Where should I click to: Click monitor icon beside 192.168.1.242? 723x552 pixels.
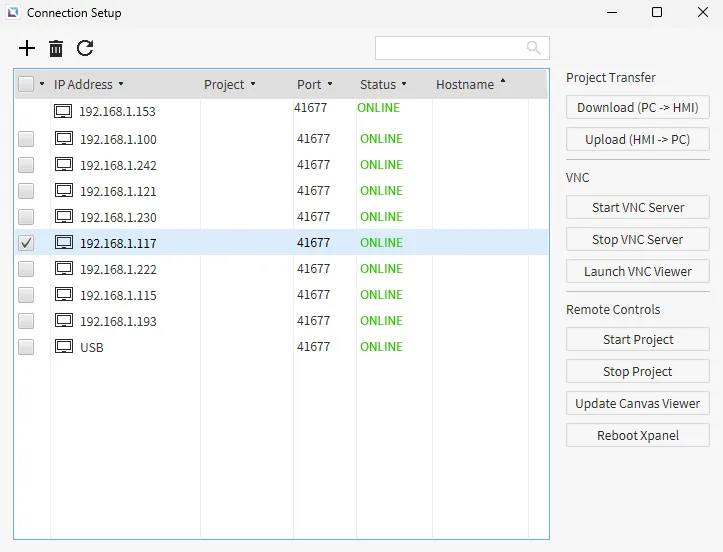point(63,165)
